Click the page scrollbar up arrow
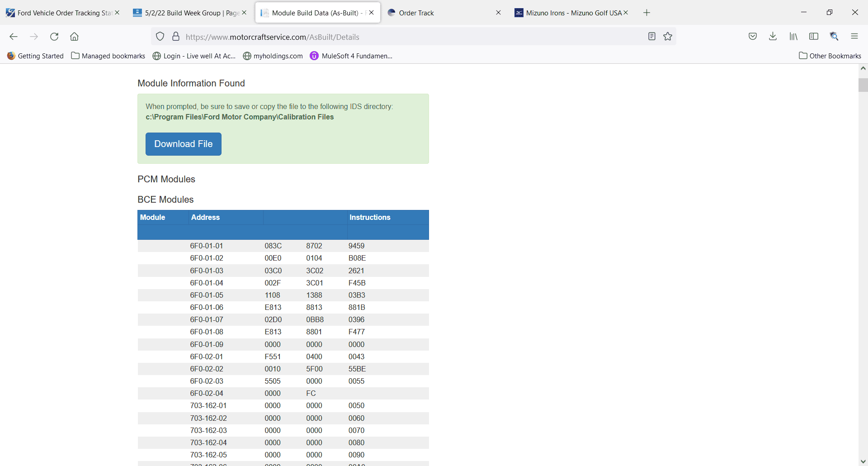 click(863, 68)
